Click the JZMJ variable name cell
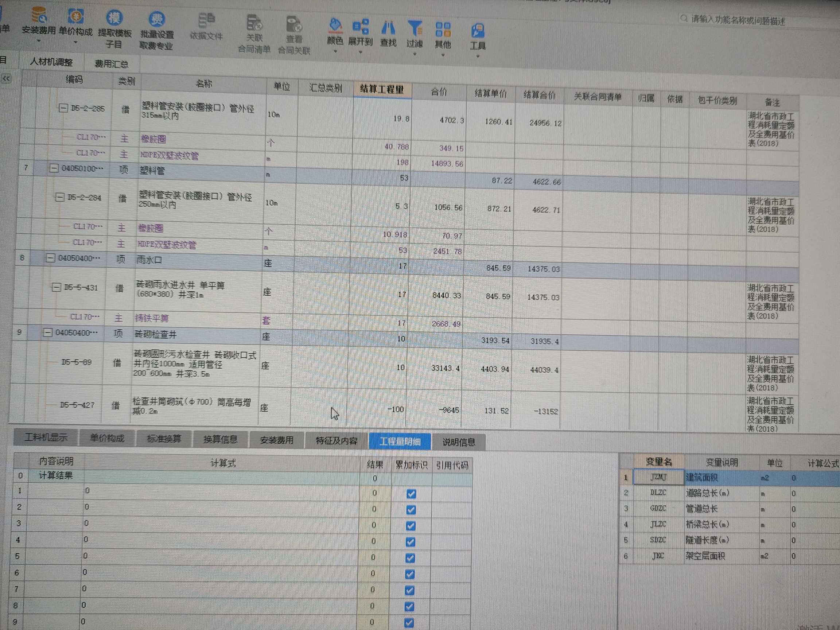This screenshot has width=840, height=630. click(659, 477)
